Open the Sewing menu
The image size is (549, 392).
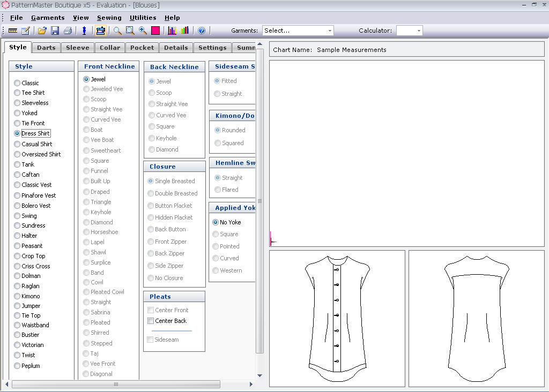(x=109, y=18)
